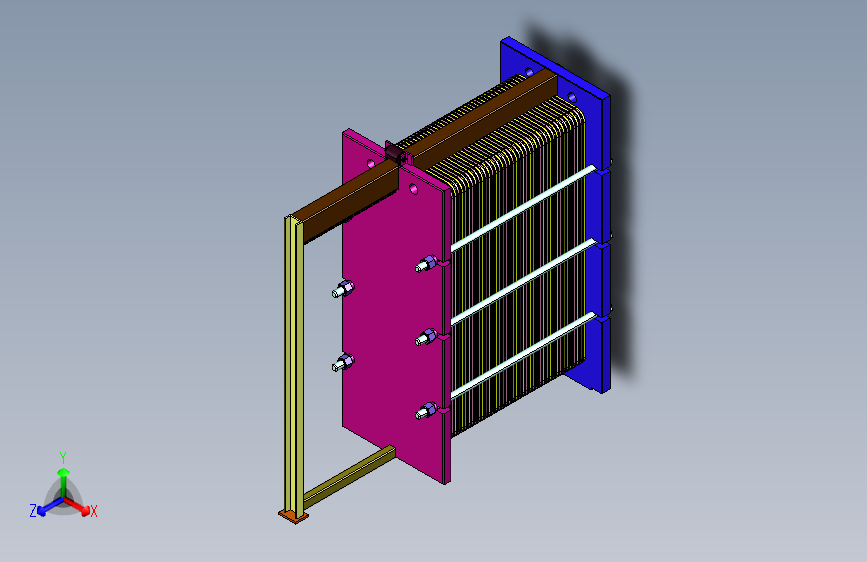867x562 pixels.
Task: Select the left-hand hole in magenta plate
Action: pos(371,163)
